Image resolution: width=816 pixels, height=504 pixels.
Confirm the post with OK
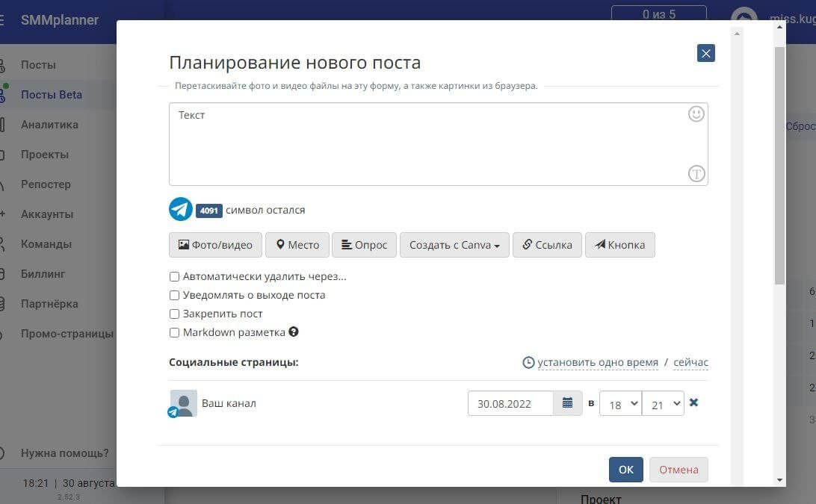(x=625, y=469)
